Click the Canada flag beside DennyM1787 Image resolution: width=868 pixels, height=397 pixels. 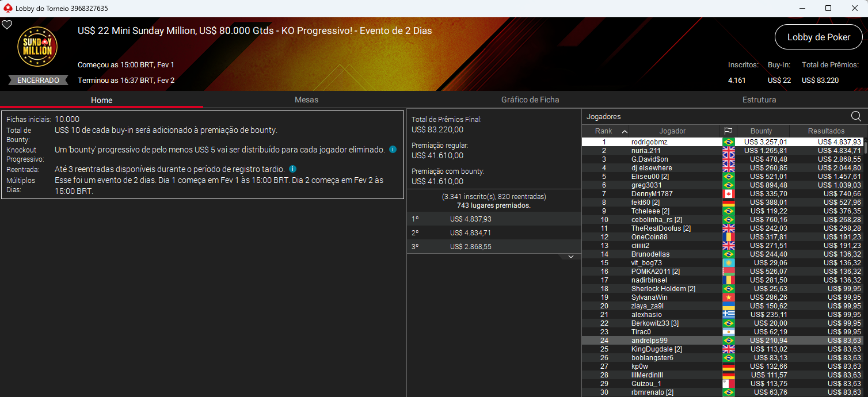point(729,193)
